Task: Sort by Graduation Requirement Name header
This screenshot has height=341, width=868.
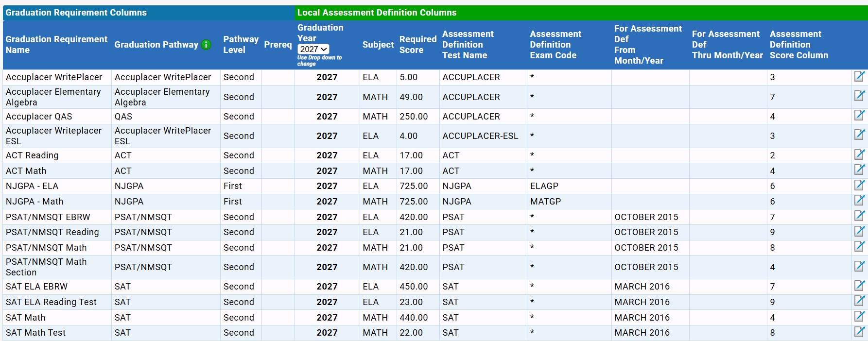Action: pyautogui.click(x=56, y=45)
